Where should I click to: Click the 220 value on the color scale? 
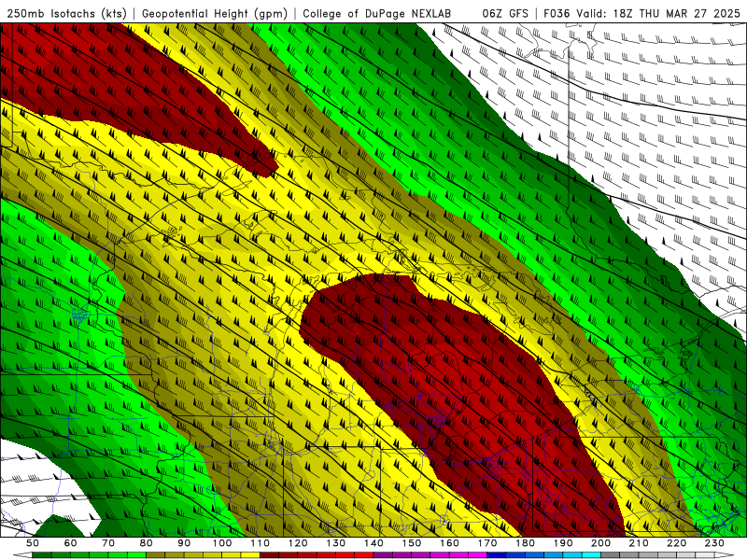point(677,543)
